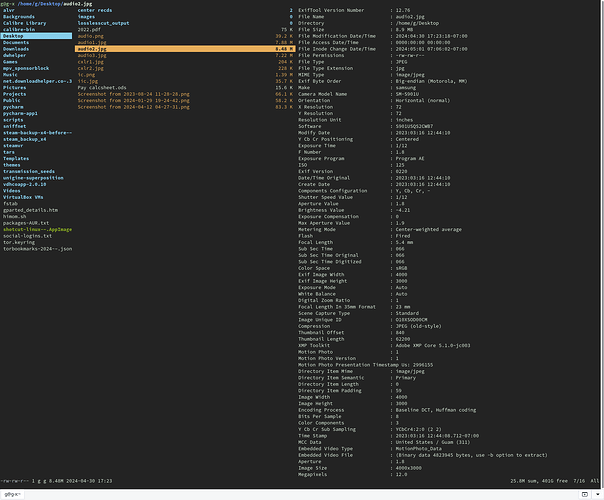Select the steam_backup_x4 folder
Image resolution: width=604 pixels, height=500 pixels.
[x=24, y=139]
